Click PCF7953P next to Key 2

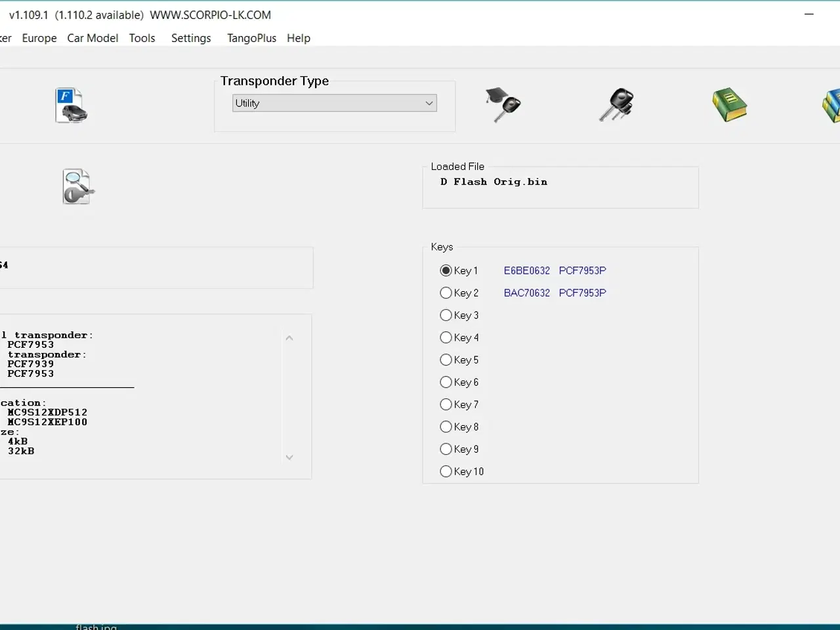[583, 293]
